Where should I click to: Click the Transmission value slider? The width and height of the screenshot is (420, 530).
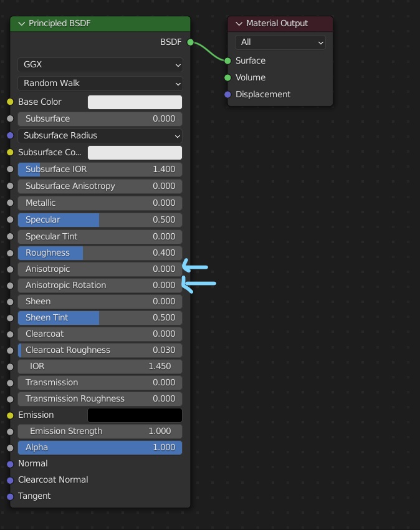(100, 383)
